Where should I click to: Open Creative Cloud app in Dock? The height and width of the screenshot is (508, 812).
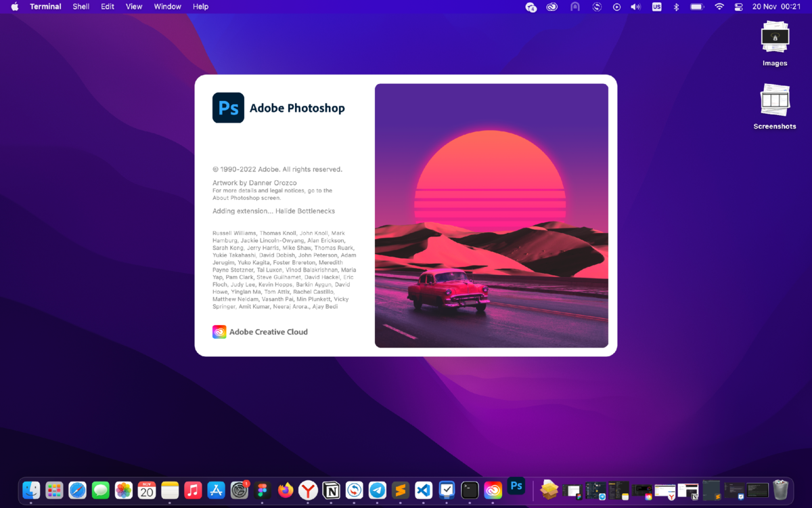point(493,490)
